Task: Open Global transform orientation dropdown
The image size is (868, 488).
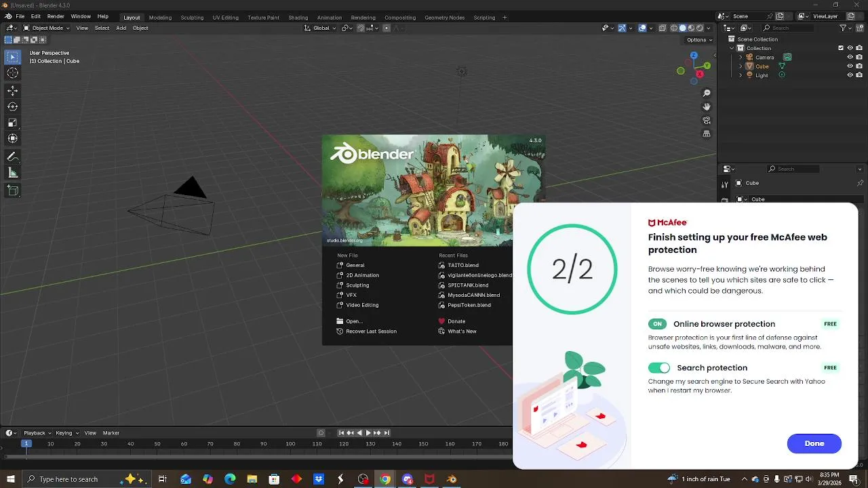Action: point(321,28)
